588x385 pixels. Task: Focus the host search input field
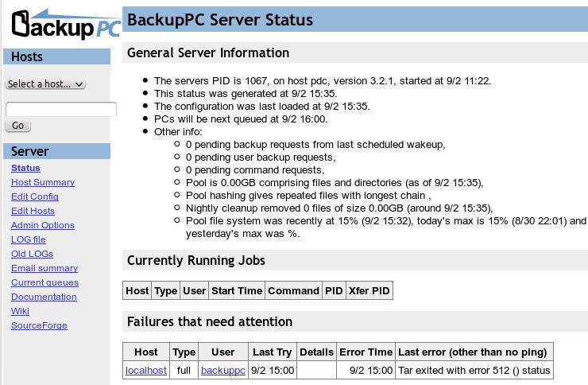[x=61, y=109]
